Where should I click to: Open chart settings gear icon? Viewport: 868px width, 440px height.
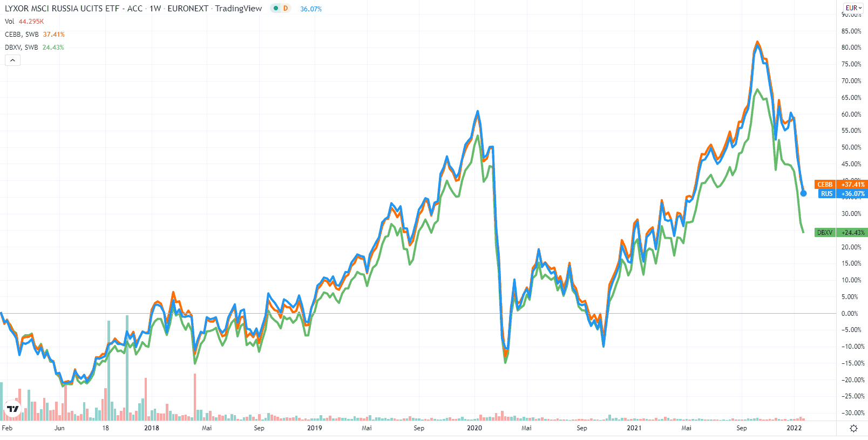pos(853,428)
